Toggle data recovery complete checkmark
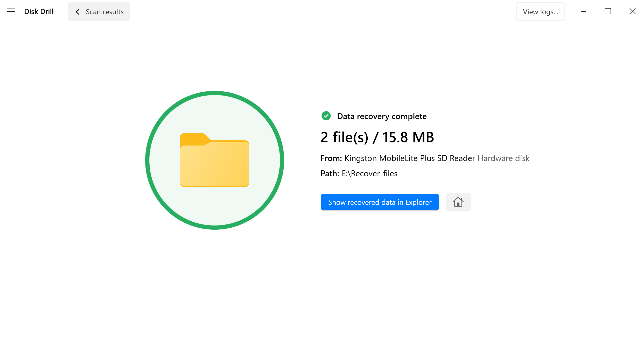Screen dimensions: 644x349 click(326, 116)
